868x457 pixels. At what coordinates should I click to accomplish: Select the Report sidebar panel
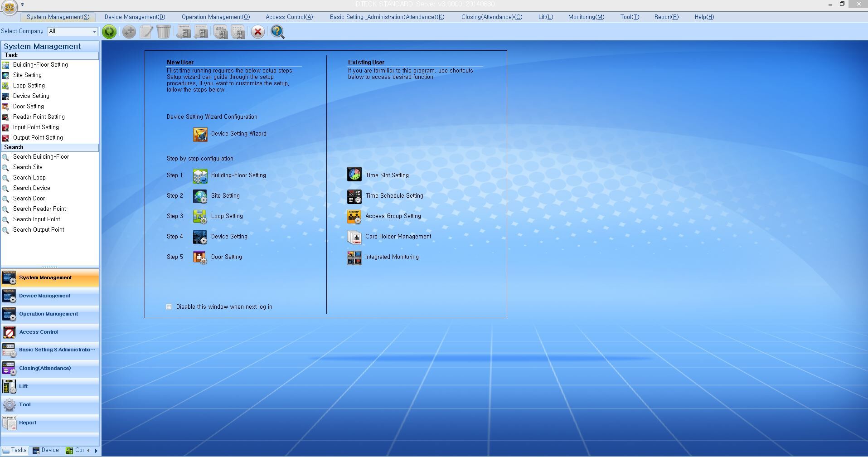pyautogui.click(x=27, y=423)
